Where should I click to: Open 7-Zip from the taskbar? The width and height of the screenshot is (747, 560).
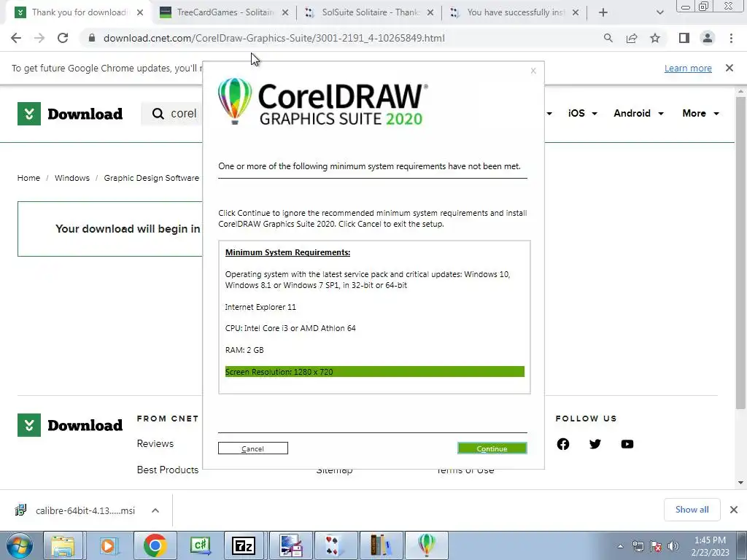(x=244, y=545)
